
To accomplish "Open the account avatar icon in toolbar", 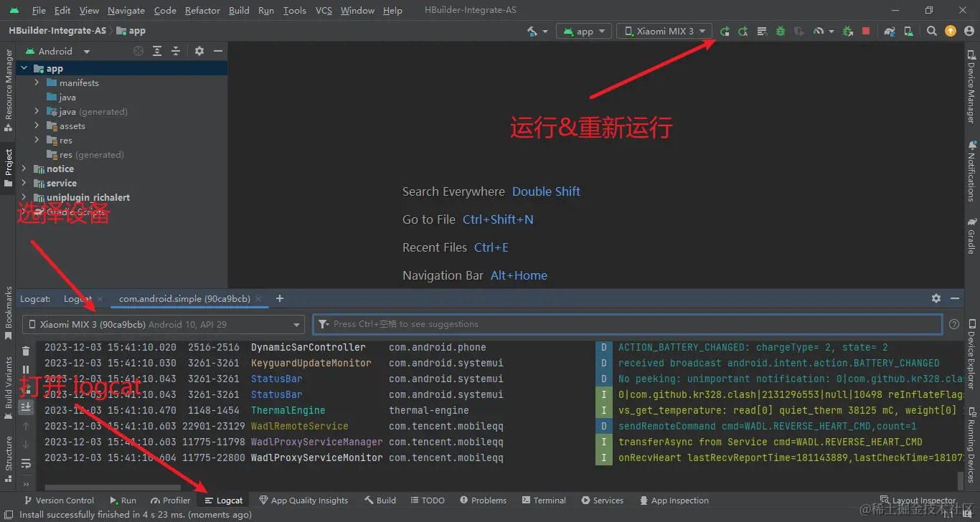I will point(969,31).
